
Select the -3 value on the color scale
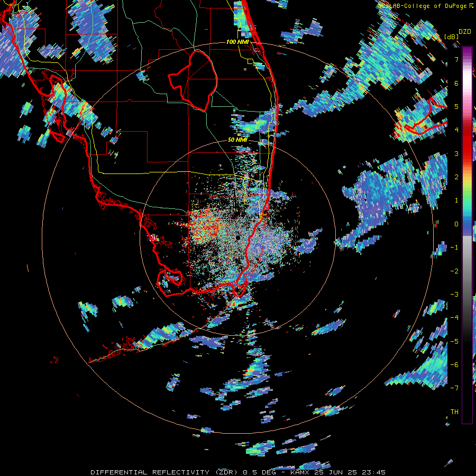coord(454,294)
